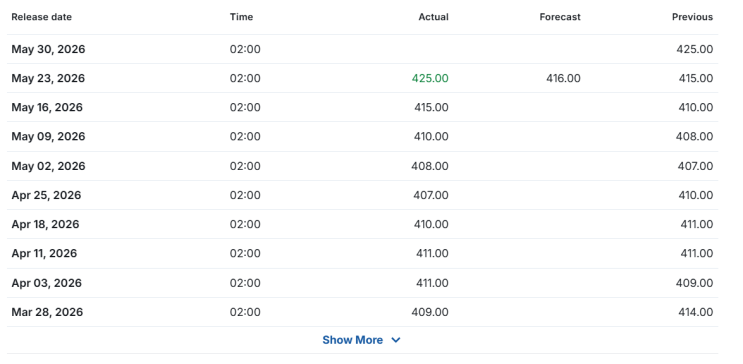
Task: Select the 02:00 time in May 30 row
Action: [245, 49]
